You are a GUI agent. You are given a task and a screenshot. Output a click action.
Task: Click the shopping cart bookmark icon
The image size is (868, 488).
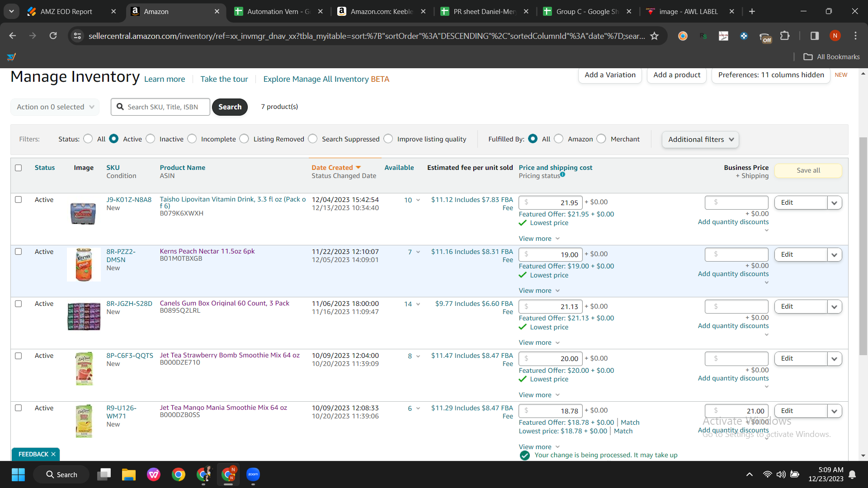coord(12,57)
